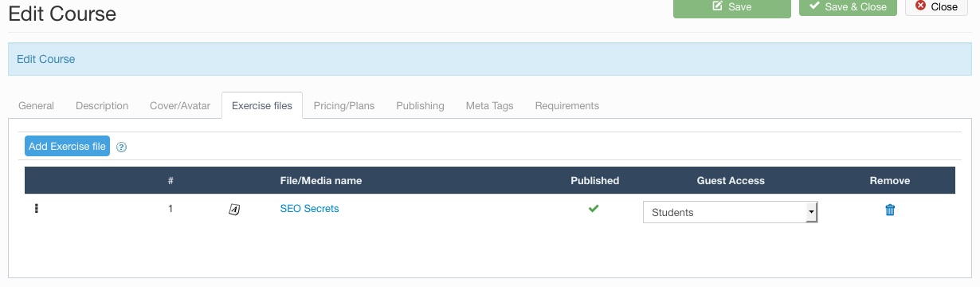Image resolution: width=980 pixels, height=287 pixels.
Task: Open the Description tab
Action: pos(102,105)
